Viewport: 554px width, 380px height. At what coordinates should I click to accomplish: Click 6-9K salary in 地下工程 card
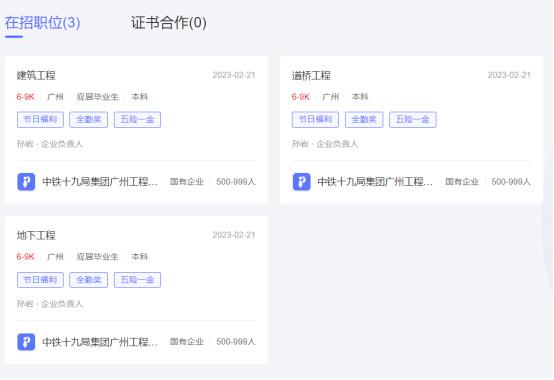[25, 257]
